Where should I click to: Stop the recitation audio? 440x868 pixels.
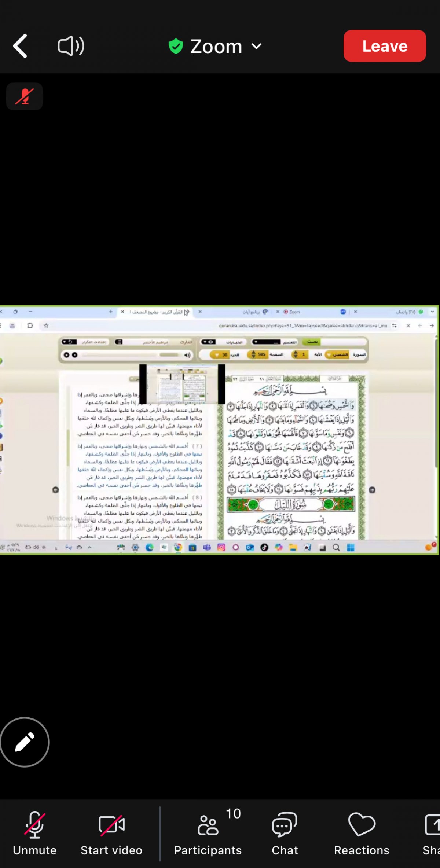74,355
